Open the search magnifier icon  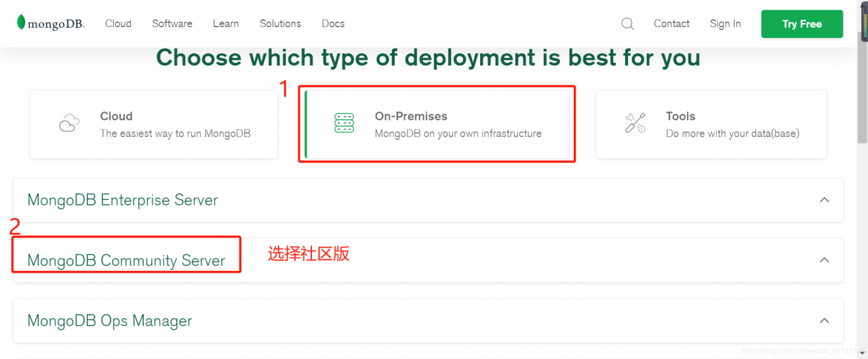click(627, 24)
